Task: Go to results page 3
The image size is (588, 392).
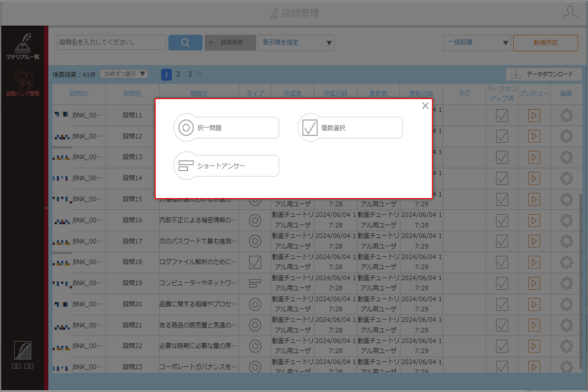Action: point(189,74)
